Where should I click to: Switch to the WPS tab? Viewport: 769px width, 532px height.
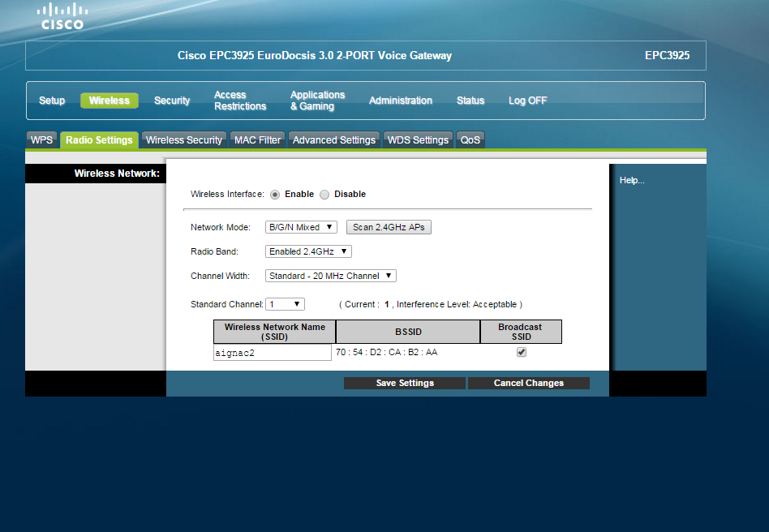coord(42,140)
